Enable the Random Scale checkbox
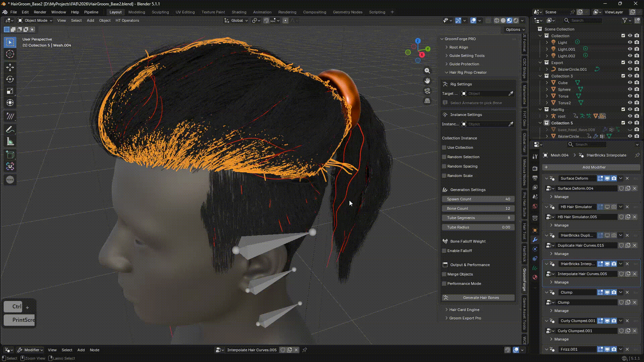The width and height of the screenshot is (644, 362). (x=444, y=176)
